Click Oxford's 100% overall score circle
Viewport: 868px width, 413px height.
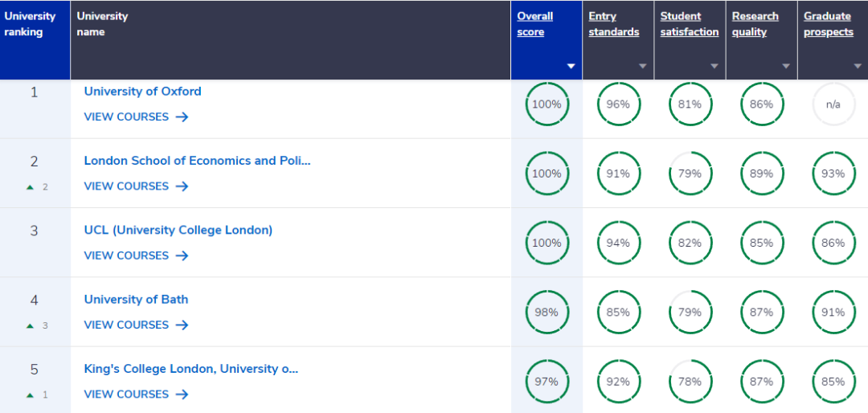(x=547, y=104)
